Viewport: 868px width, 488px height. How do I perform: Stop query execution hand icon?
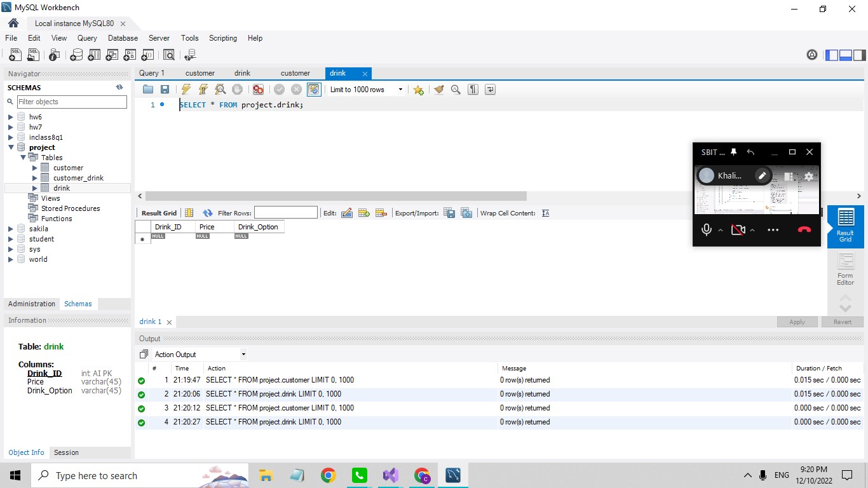pos(237,90)
